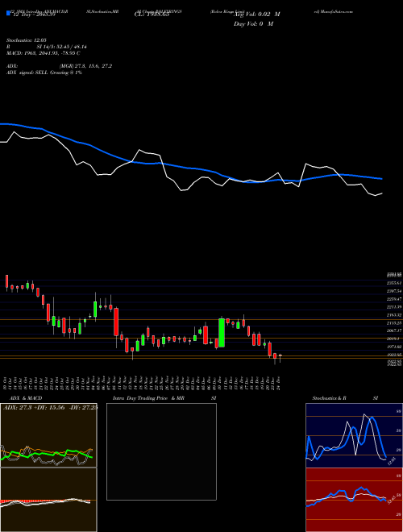Click inside the empty Intra Day Trading Price panel
Screen dimensions: 403x532
[x=161, y=451]
